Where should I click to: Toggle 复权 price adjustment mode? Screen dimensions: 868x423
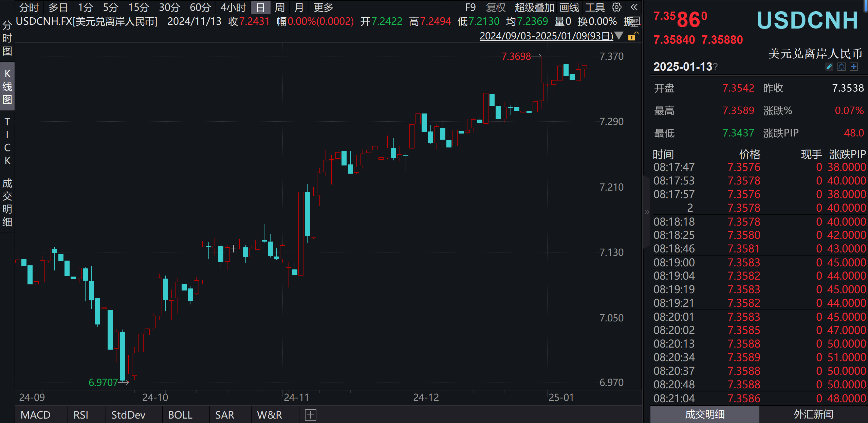496,7
